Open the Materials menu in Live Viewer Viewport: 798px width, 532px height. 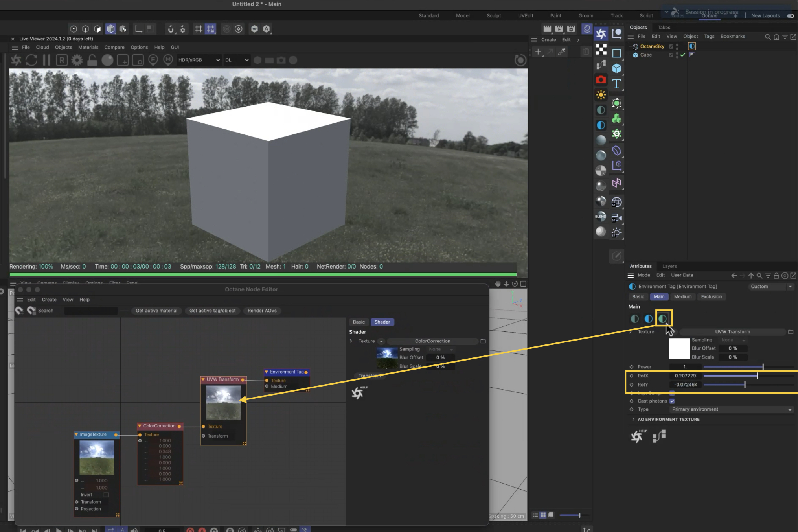click(88, 47)
